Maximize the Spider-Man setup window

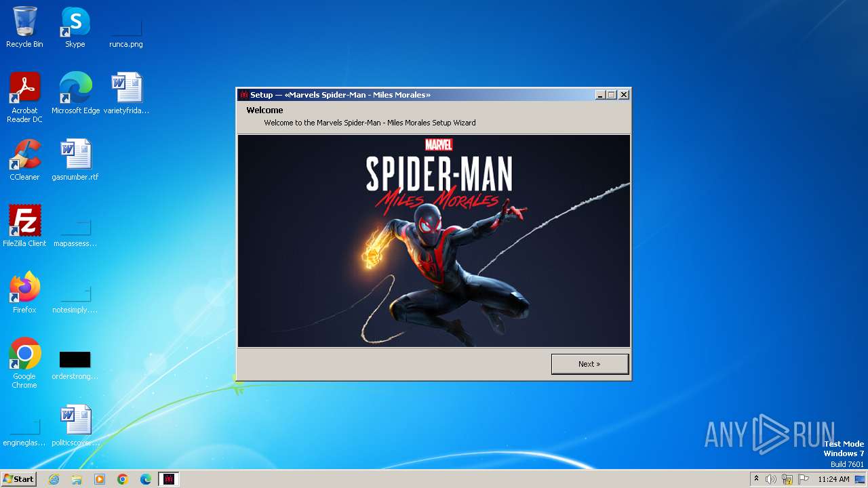tap(611, 95)
